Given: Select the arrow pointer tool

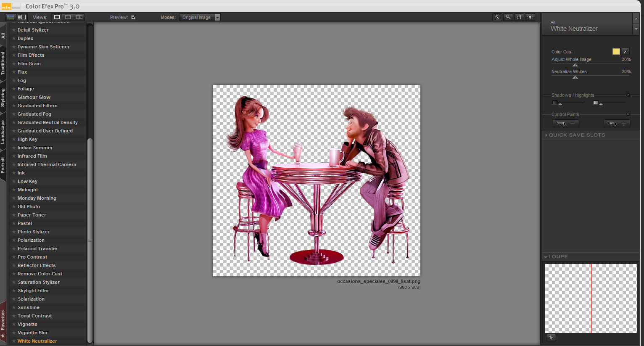Looking at the screenshot, I should 497,17.
